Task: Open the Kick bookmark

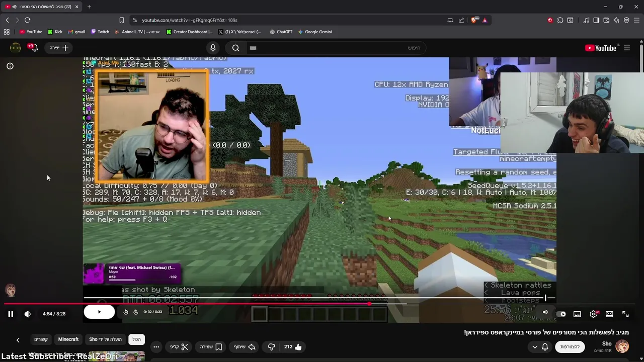Action: [x=55, y=32]
